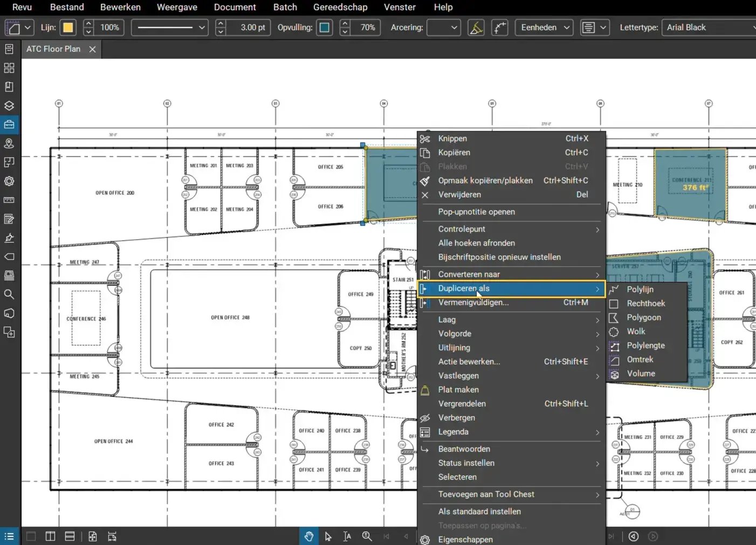Open the Thumbnails grid panel icon
Image resolution: width=756 pixels, height=545 pixels.
click(9, 68)
